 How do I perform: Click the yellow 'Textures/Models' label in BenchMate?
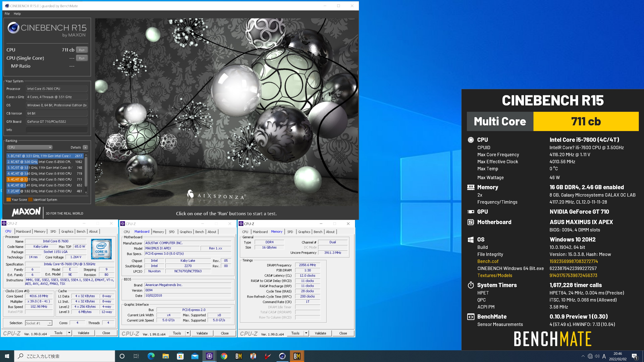tap(495, 275)
